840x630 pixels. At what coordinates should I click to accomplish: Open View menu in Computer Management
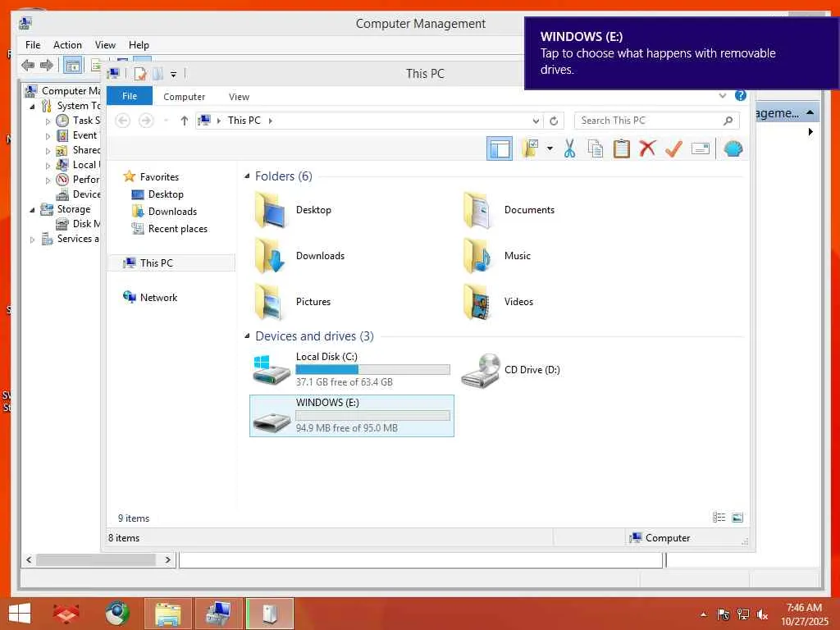(x=105, y=45)
